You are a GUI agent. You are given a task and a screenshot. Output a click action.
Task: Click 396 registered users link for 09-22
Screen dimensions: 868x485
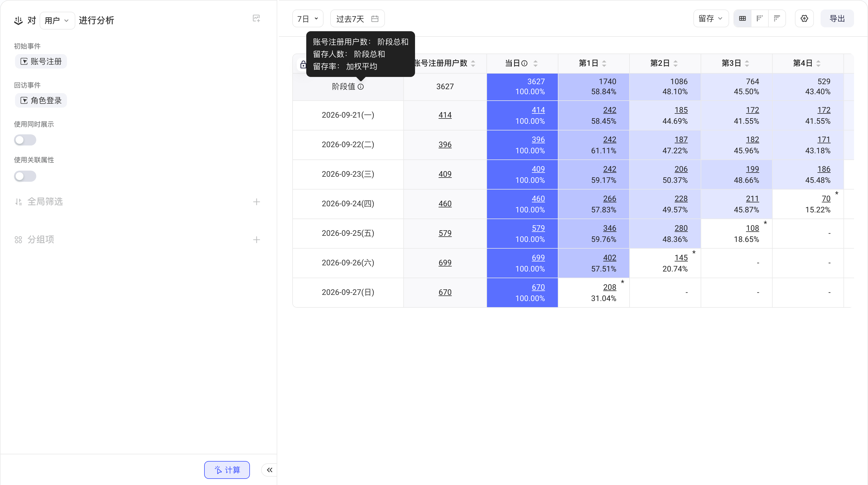point(445,144)
